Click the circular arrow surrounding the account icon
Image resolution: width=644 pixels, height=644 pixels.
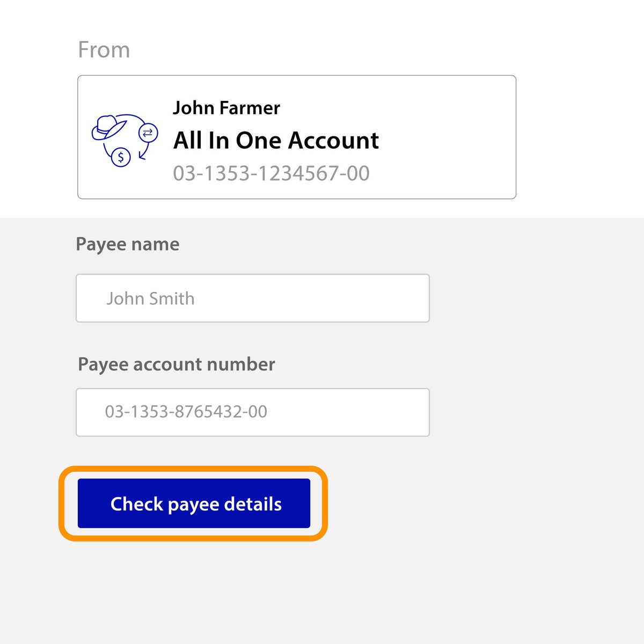pyautogui.click(x=126, y=115)
